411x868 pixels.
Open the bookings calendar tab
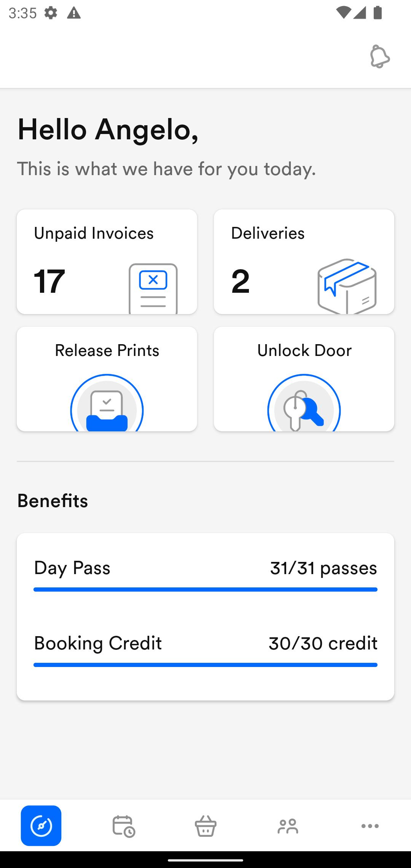click(x=123, y=826)
